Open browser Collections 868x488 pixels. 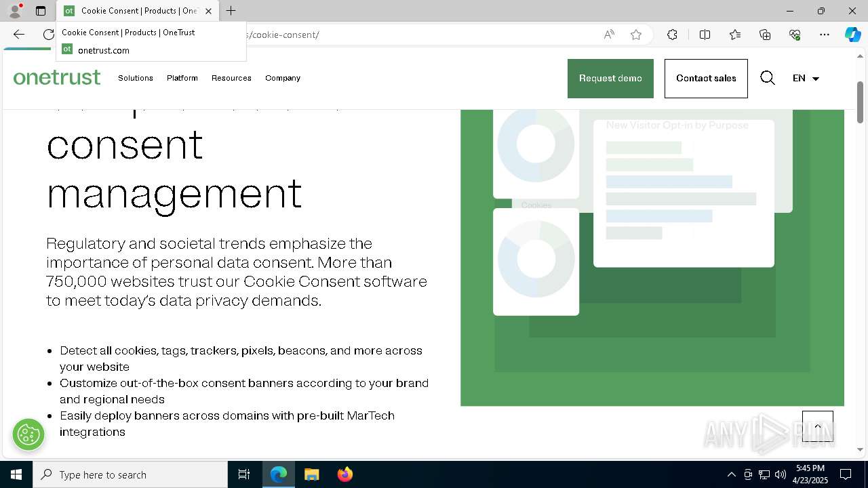point(765,35)
